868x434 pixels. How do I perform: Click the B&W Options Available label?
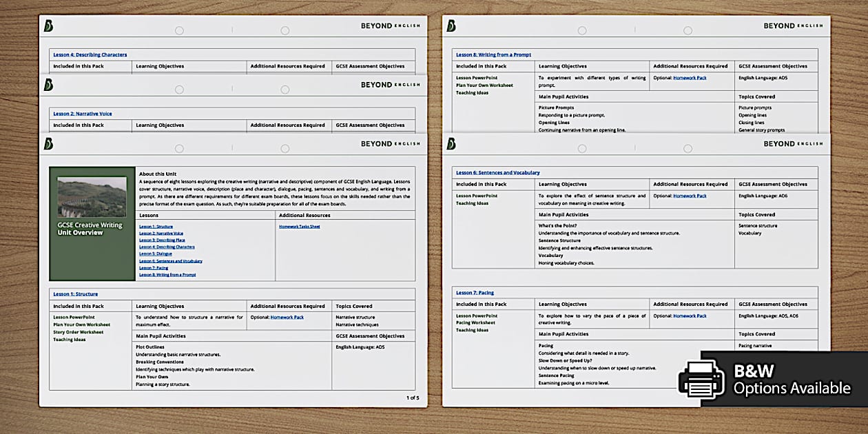coord(792,381)
